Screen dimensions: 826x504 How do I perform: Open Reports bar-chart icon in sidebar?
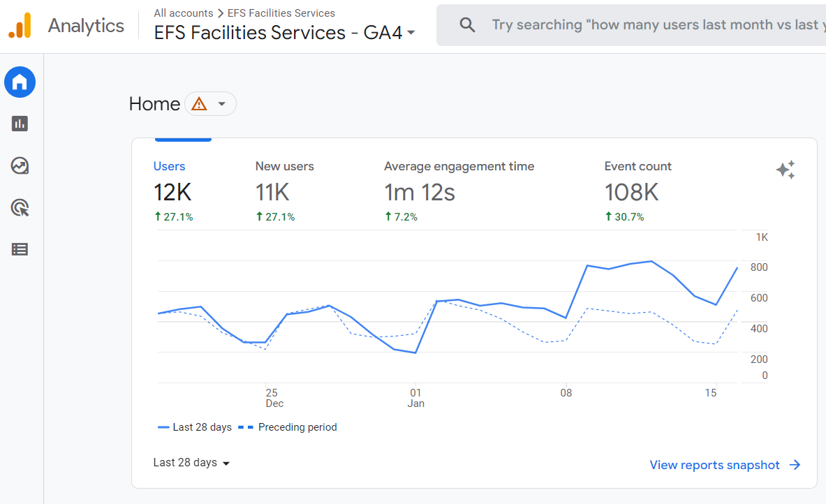[x=20, y=124]
